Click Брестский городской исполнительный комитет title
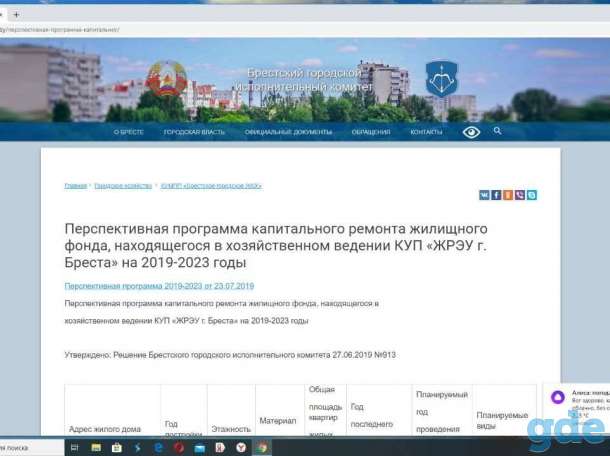 [x=304, y=80]
